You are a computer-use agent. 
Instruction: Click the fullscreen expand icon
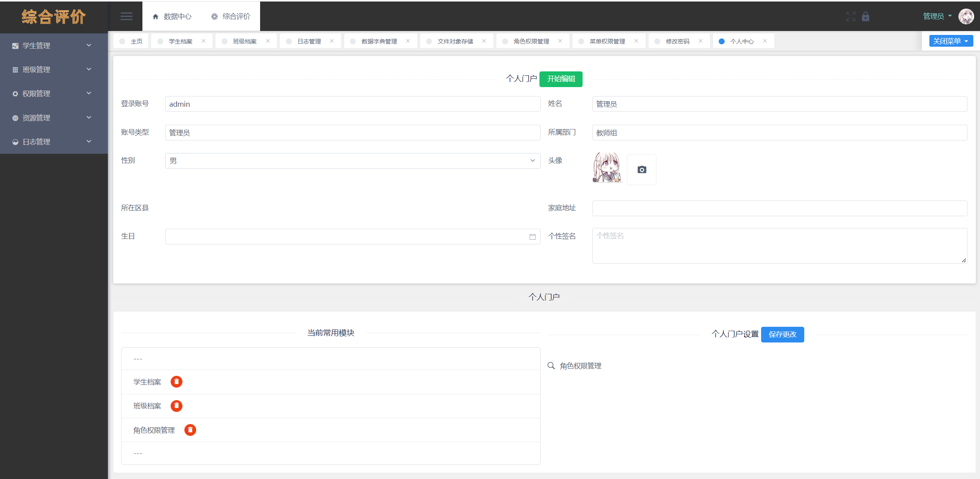pos(851,16)
